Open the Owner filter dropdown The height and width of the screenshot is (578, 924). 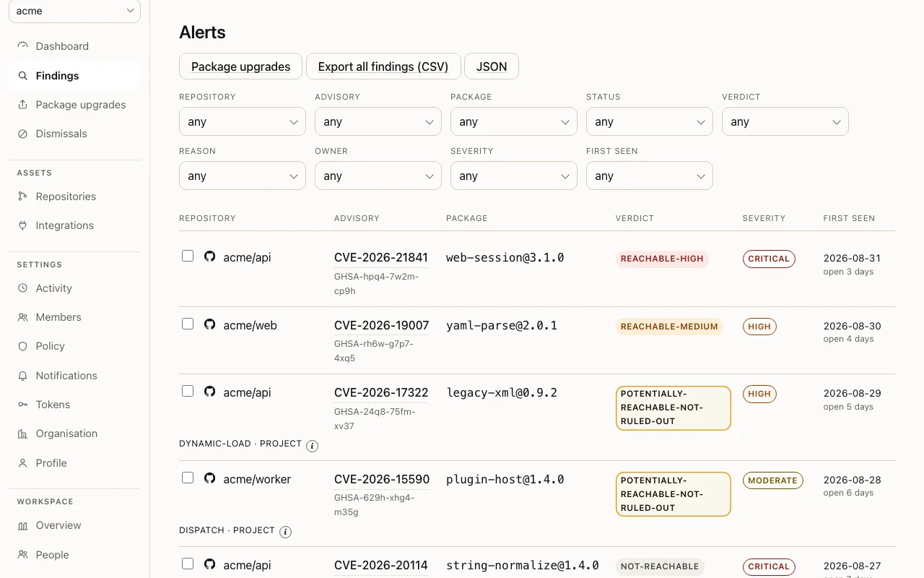pyautogui.click(x=378, y=176)
